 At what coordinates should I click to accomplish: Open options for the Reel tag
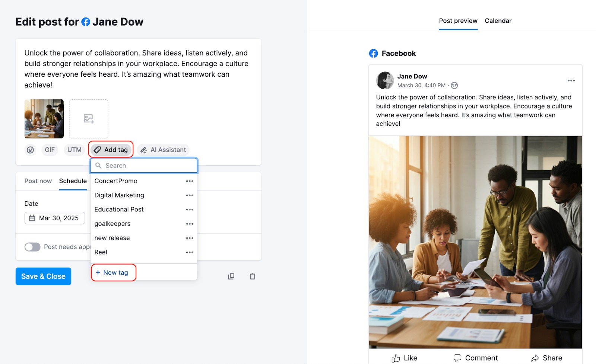190,252
